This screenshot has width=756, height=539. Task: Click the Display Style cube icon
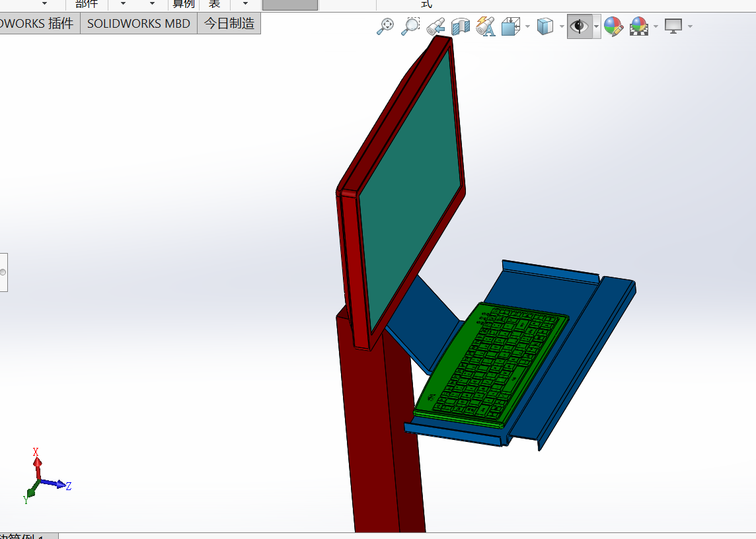click(x=545, y=26)
